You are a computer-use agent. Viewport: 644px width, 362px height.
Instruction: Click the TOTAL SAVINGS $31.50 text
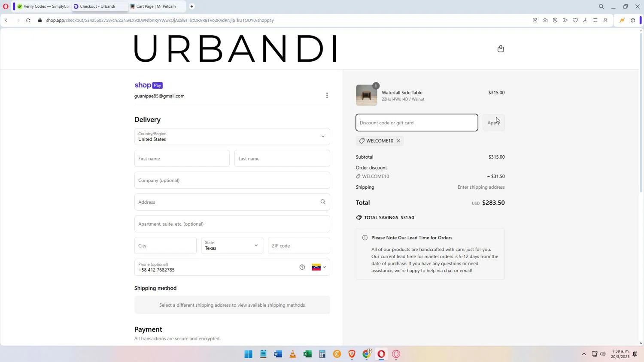(389, 218)
